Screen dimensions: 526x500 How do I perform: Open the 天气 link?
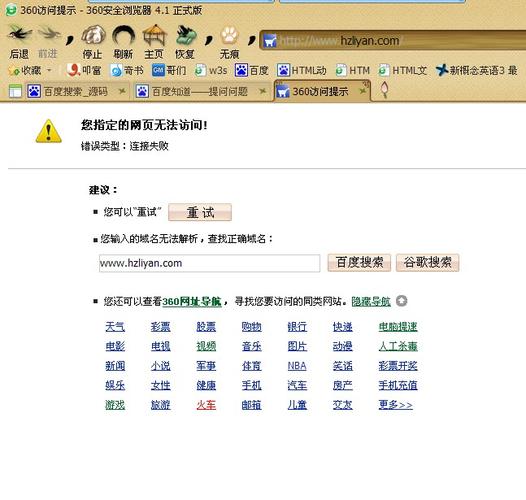coord(115,327)
